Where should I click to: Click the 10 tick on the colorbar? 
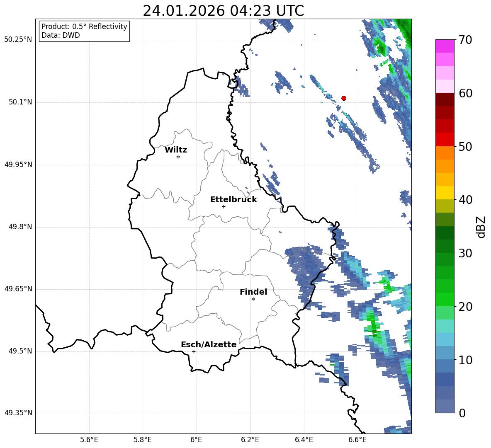point(465,360)
